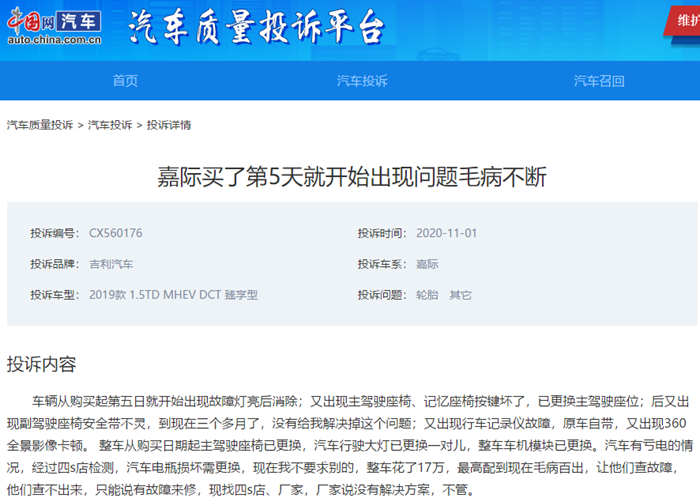Click the 汽车投诉 breadcrumb link
Image resolution: width=700 pixels, height=498 pixels.
110,125
